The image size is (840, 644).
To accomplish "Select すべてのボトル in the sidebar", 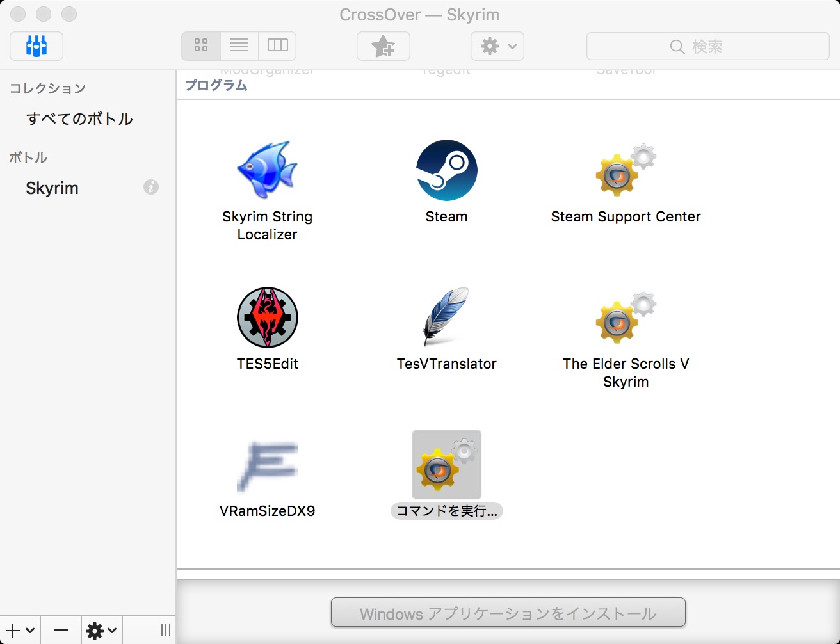I will (x=79, y=119).
